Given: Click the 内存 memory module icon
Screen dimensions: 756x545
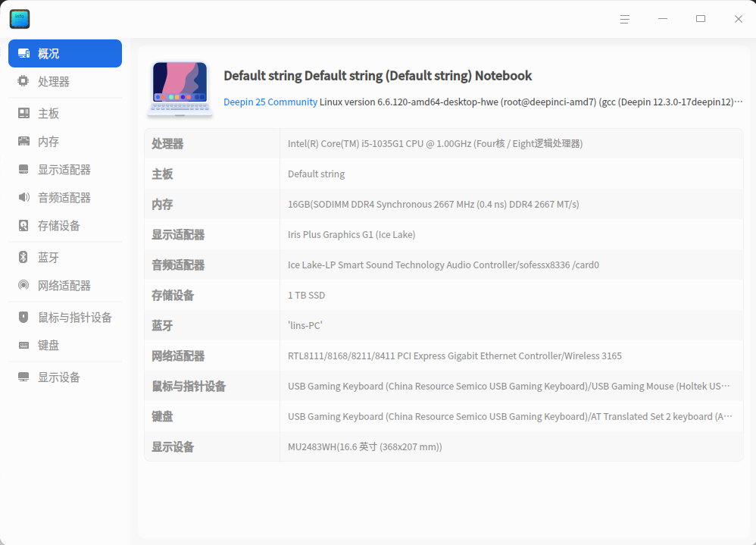Looking at the screenshot, I should pos(23,141).
